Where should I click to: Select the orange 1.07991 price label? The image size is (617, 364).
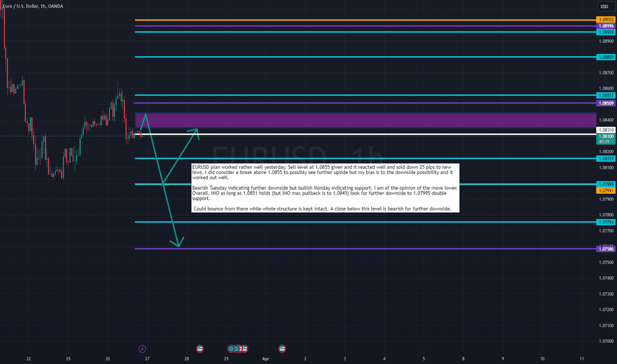(x=606, y=191)
